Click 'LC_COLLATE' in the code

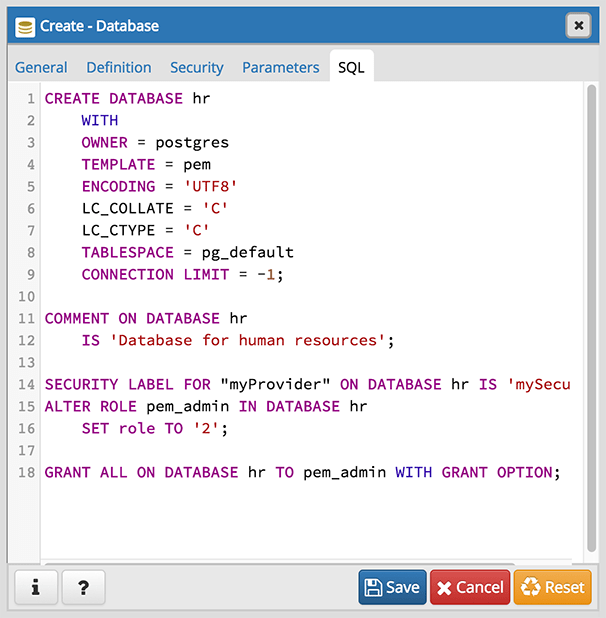(128, 208)
